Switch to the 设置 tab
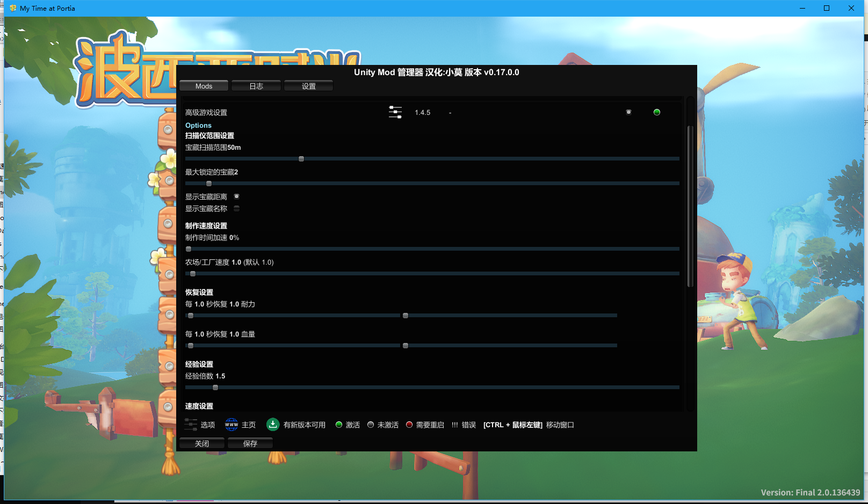 308,86
